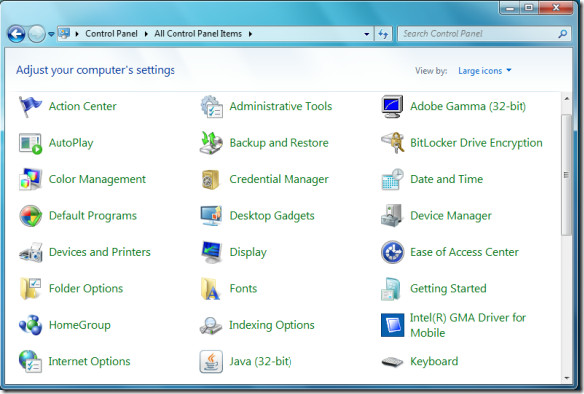Open the Adobe Gamma (32-bit) link
The height and width of the screenshot is (394, 584).
click(x=468, y=107)
